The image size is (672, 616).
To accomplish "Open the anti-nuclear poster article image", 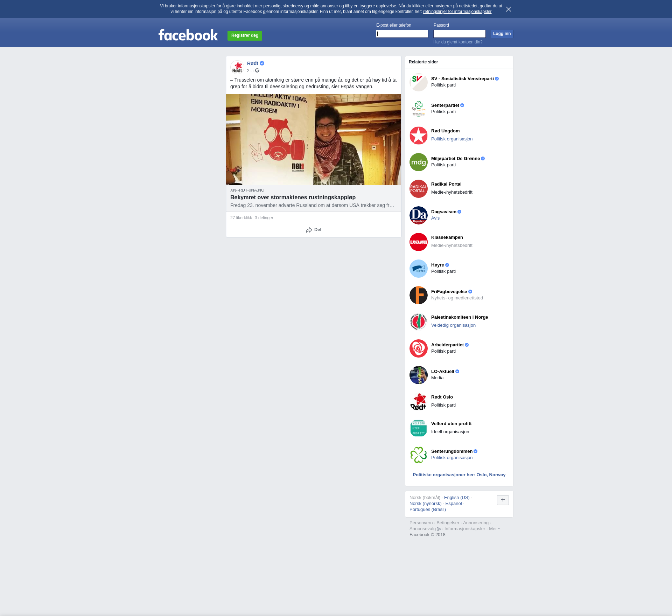I will (314, 139).
